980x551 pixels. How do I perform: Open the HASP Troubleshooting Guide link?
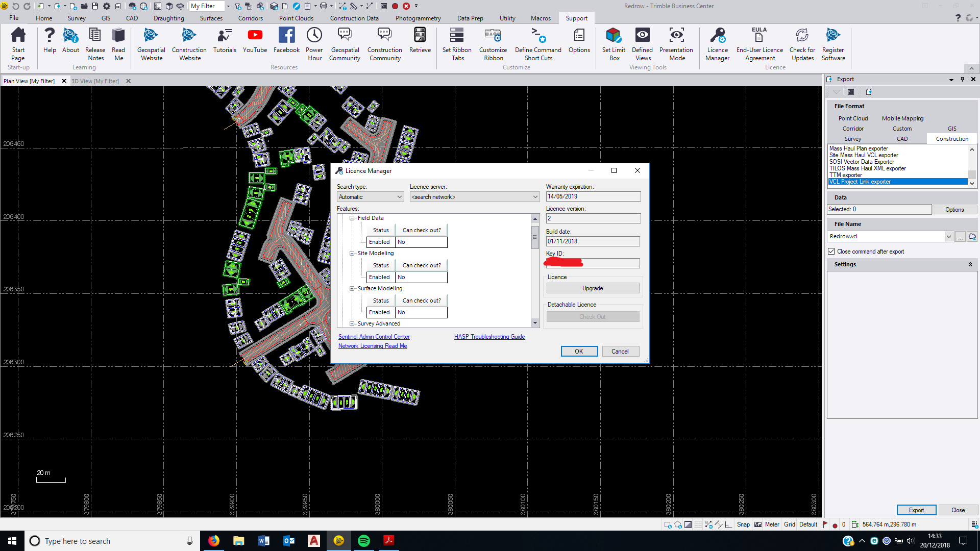(x=489, y=337)
